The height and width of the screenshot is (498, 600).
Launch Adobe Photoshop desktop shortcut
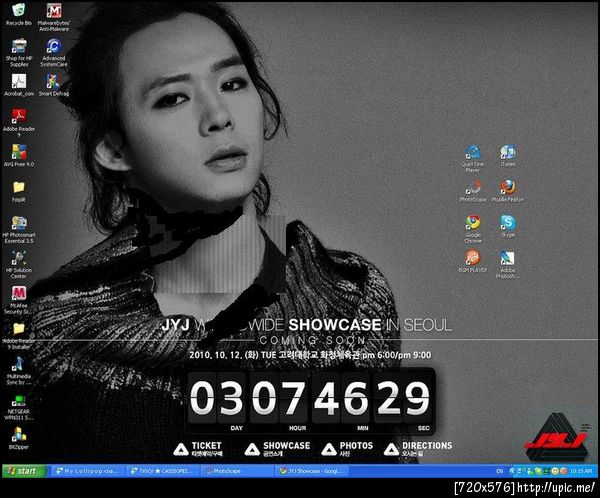[x=508, y=264]
